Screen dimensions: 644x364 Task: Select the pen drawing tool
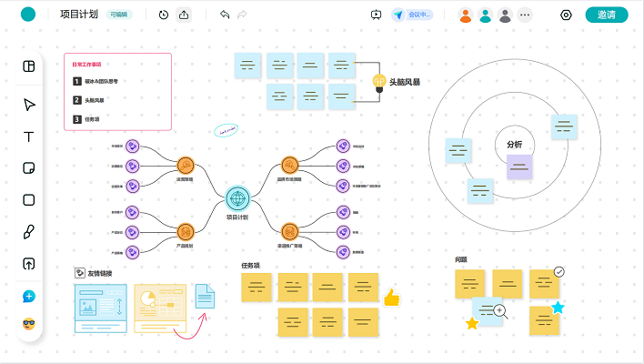point(29,232)
